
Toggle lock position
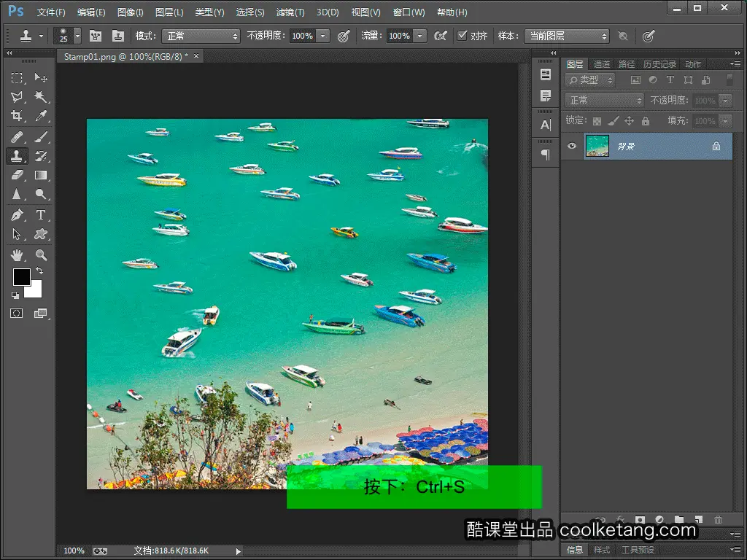pyautogui.click(x=630, y=121)
